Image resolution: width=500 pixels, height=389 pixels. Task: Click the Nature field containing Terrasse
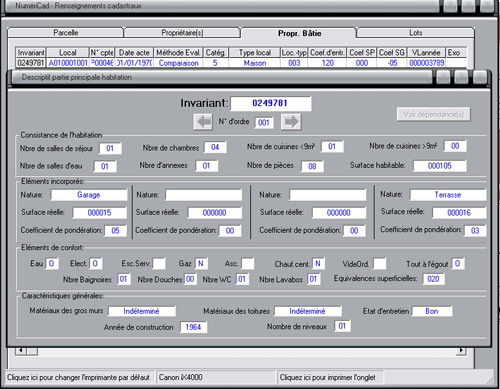point(448,195)
